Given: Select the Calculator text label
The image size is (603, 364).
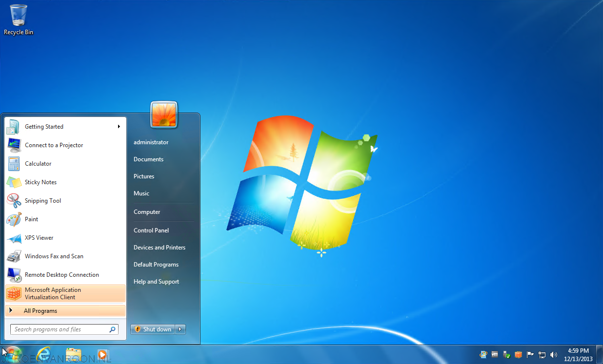Looking at the screenshot, I should point(38,164).
